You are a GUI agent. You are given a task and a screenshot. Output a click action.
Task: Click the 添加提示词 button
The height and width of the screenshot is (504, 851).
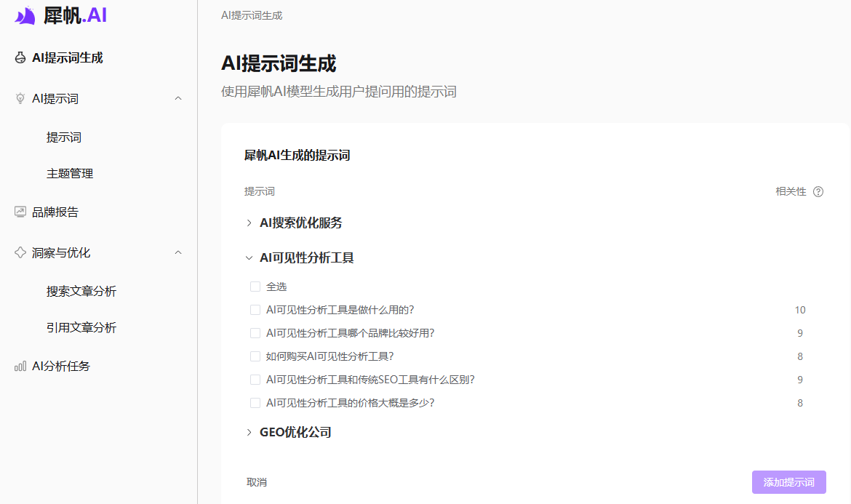coord(788,481)
